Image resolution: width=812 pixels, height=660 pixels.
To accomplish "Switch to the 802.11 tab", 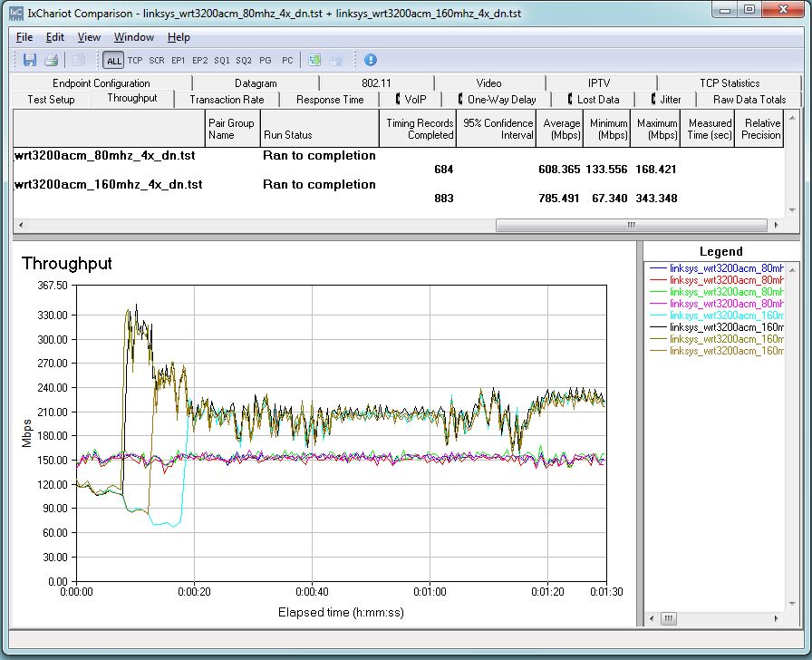I will (x=376, y=82).
